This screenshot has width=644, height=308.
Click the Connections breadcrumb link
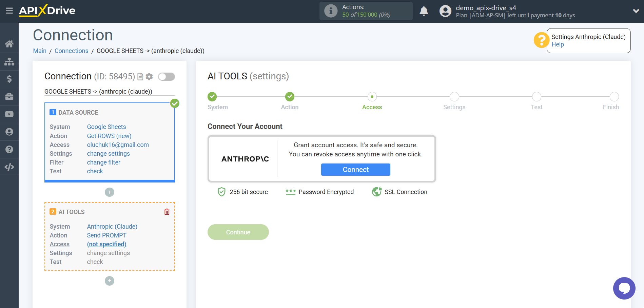pos(72,51)
